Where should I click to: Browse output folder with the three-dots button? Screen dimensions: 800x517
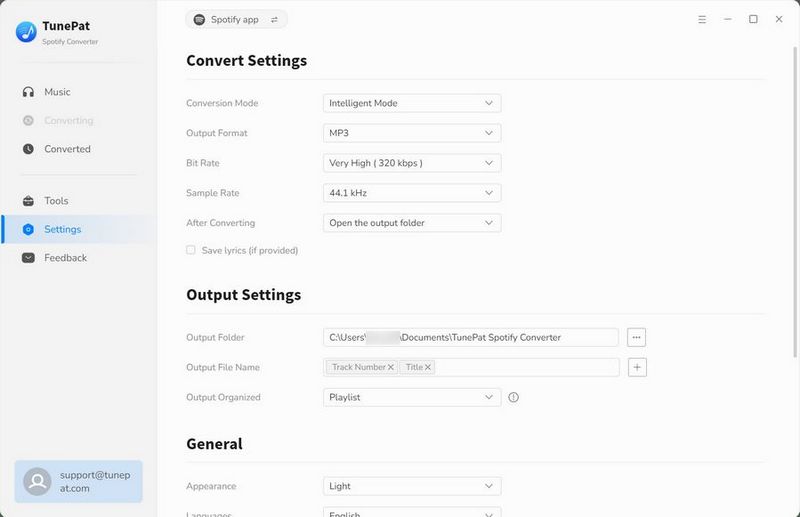click(637, 337)
